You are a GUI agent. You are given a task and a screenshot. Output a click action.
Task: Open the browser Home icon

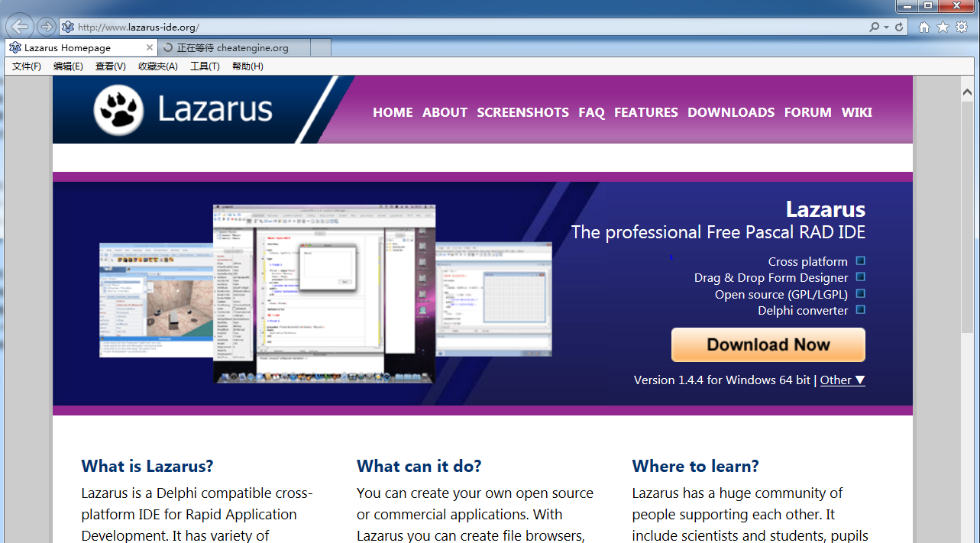(x=924, y=27)
